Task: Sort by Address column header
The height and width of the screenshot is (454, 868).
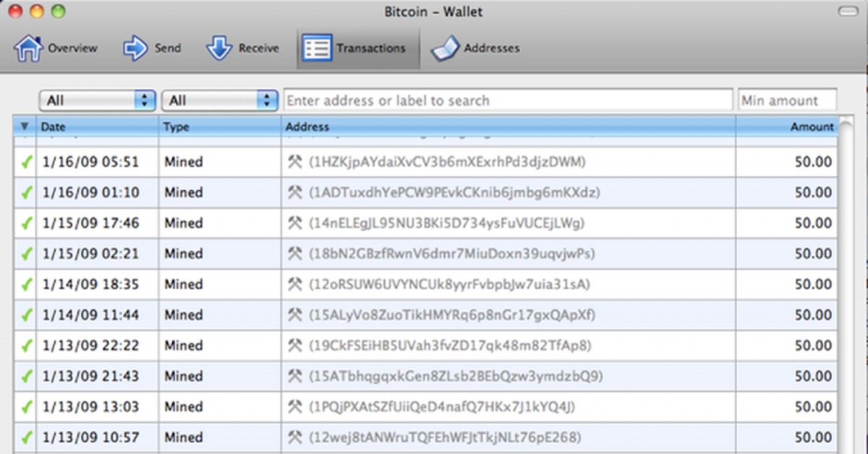Action: (509, 127)
